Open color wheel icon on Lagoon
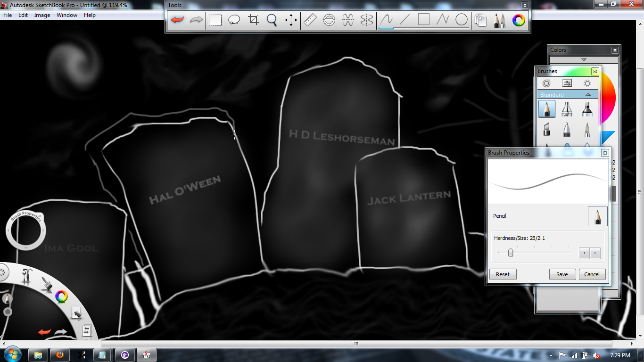 pyautogui.click(x=61, y=296)
